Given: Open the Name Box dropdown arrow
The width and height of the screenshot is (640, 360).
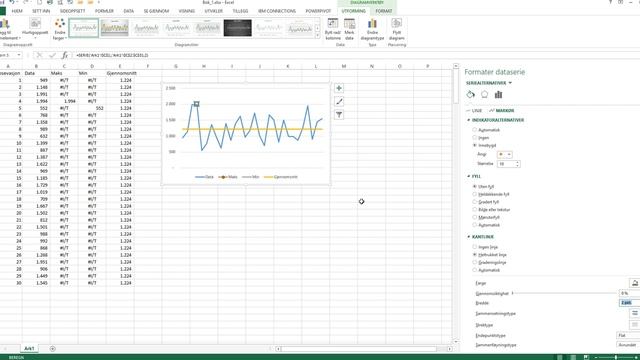Looking at the screenshot, I should [19, 55].
